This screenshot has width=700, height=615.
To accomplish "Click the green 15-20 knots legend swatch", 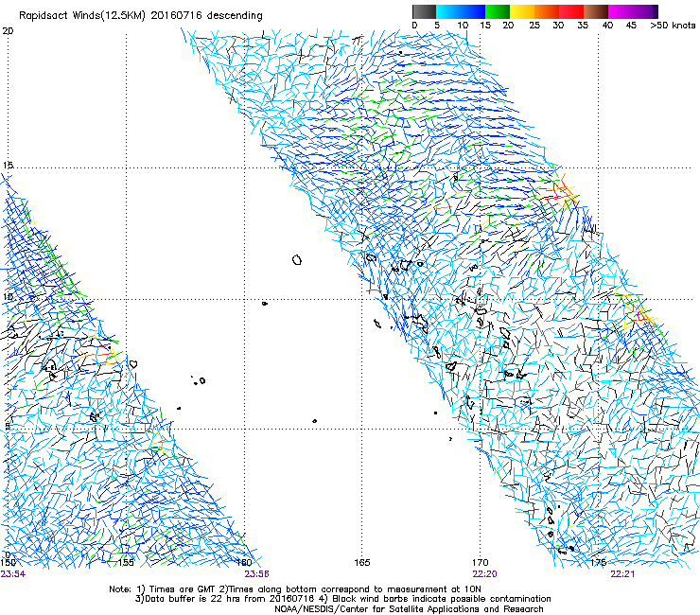I will coord(498,11).
